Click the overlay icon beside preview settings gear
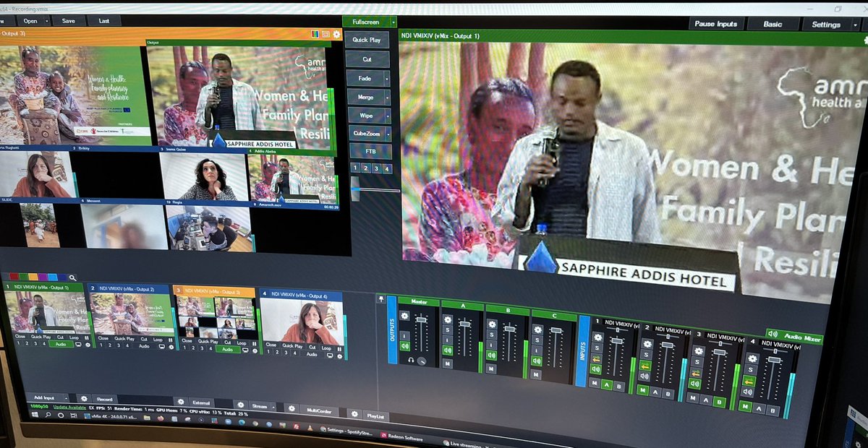Screen dimensions: 868x448 [325, 33]
